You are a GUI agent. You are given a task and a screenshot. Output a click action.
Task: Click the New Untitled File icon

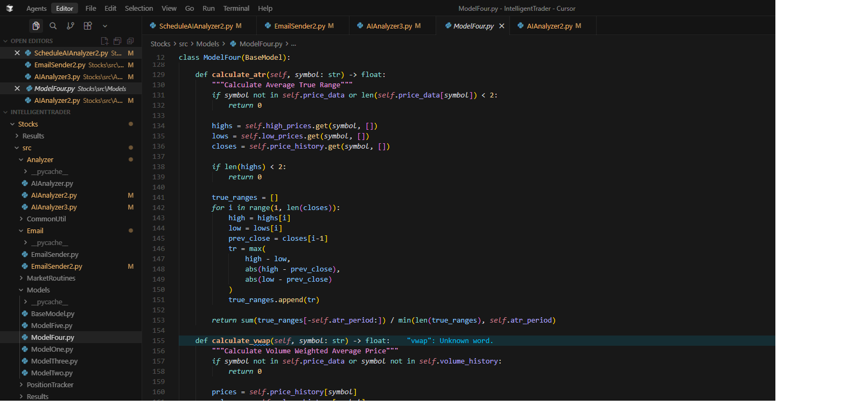coord(104,41)
